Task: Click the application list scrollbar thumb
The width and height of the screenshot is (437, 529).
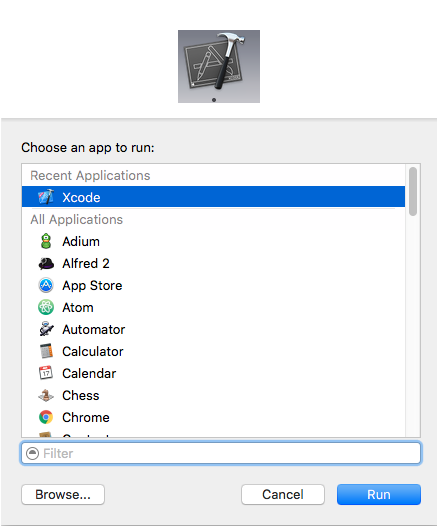Action: (x=413, y=191)
